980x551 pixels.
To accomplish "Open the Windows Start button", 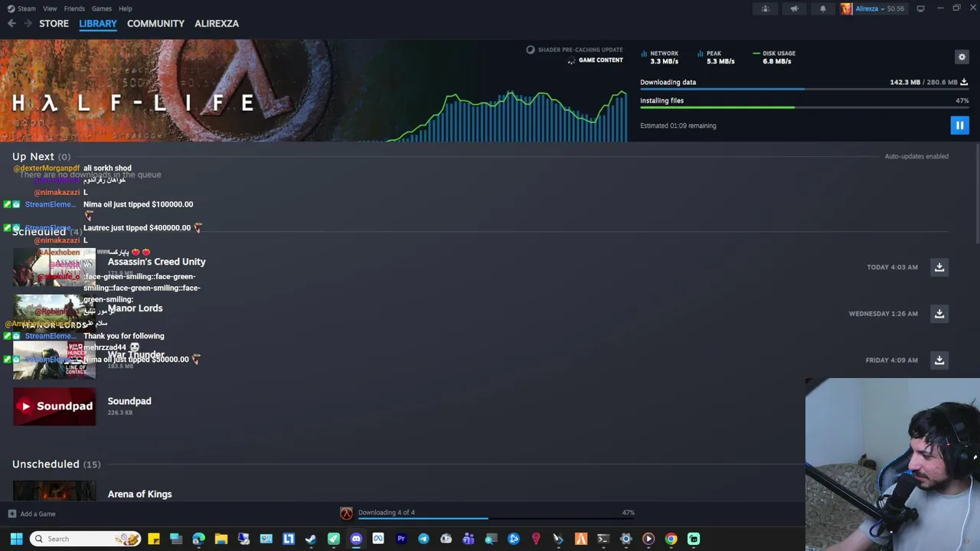I will pos(16,539).
